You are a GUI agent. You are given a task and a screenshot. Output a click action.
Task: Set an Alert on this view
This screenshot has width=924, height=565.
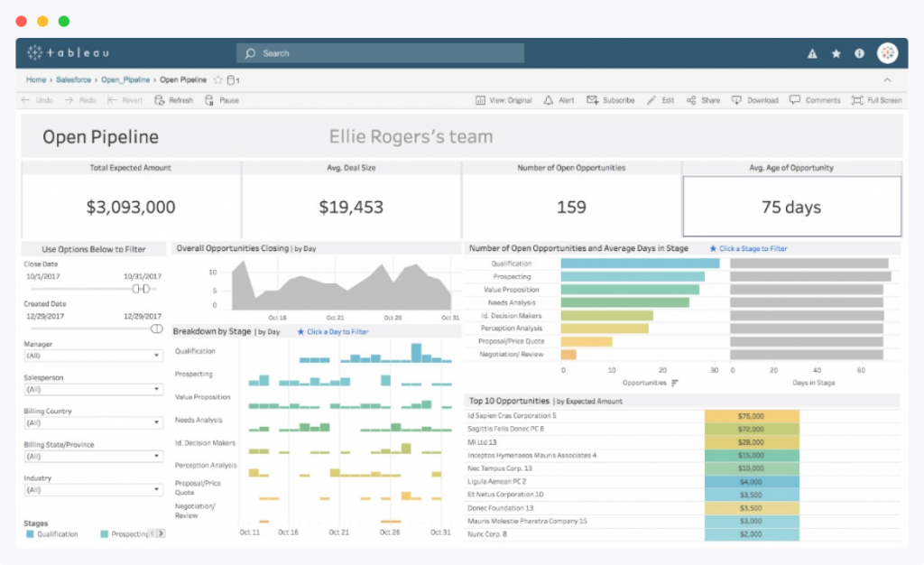click(558, 100)
